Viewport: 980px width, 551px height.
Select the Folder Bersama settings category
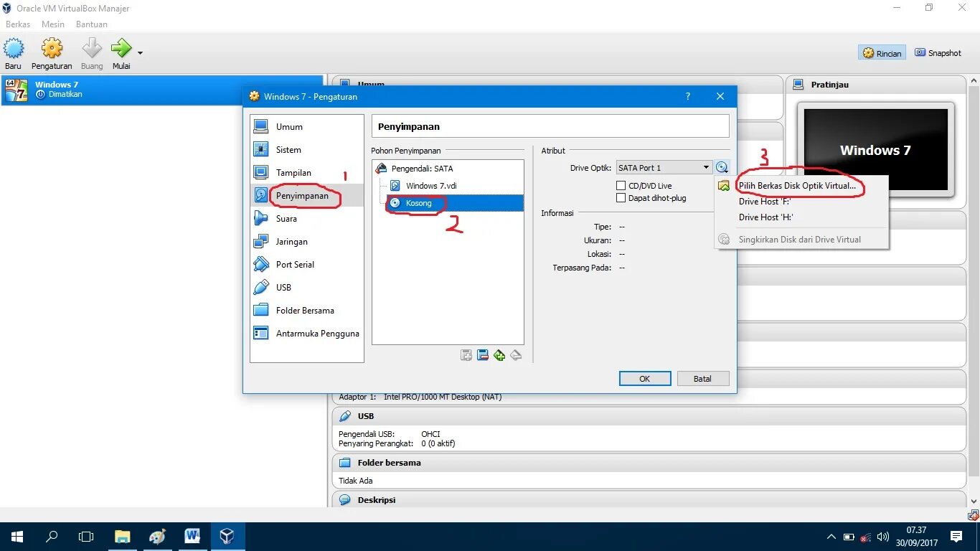[x=307, y=311]
